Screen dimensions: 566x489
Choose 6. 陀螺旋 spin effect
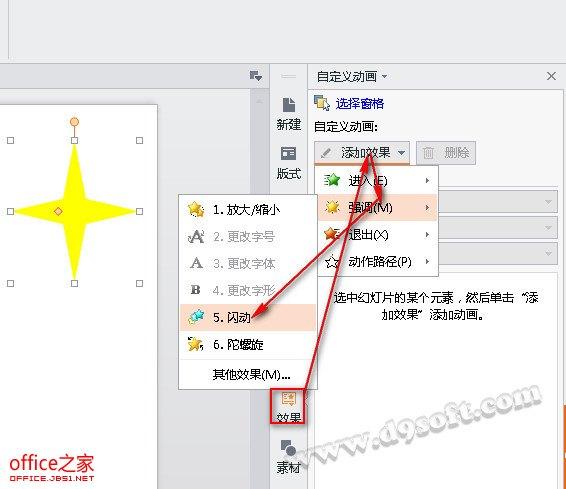(248, 345)
